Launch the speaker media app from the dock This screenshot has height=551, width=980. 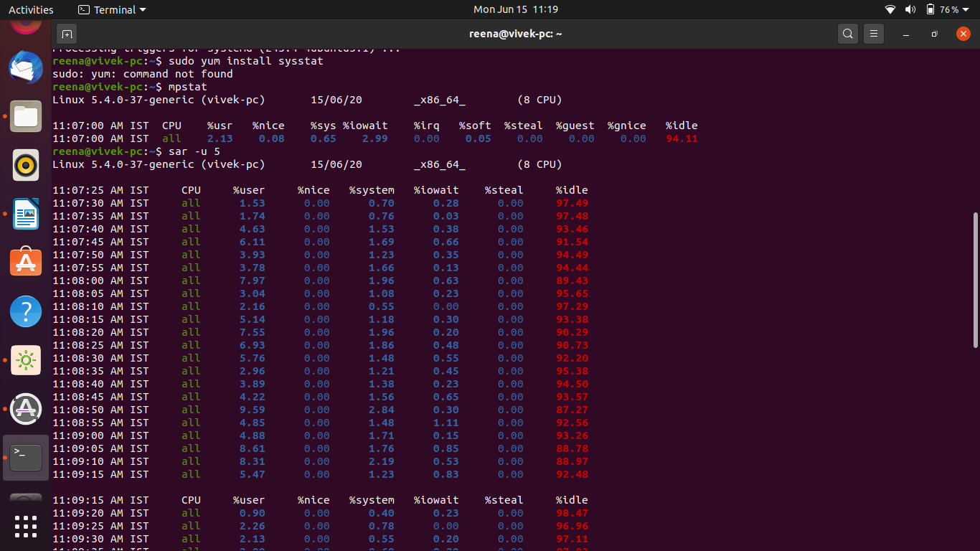coord(25,164)
